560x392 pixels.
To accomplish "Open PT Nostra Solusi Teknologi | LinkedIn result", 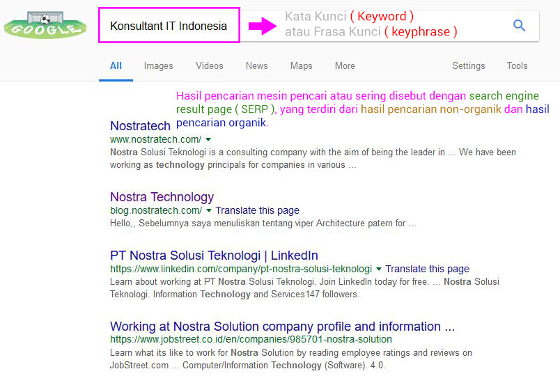I will [x=214, y=256].
